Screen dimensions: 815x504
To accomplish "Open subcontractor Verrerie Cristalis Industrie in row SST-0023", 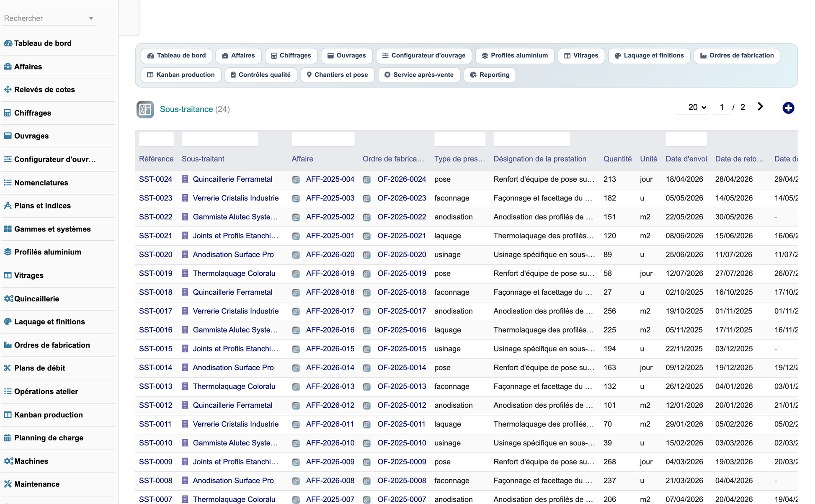I will coord(236,198).
